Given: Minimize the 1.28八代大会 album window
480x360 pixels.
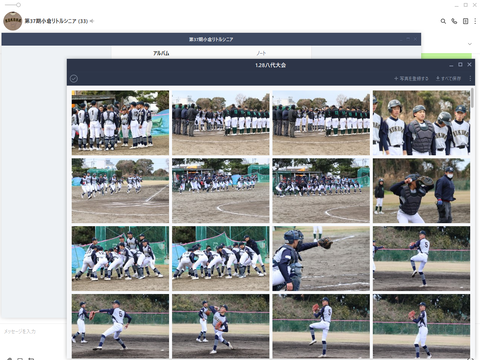Looking at the screenshot, I should (451, 65).
